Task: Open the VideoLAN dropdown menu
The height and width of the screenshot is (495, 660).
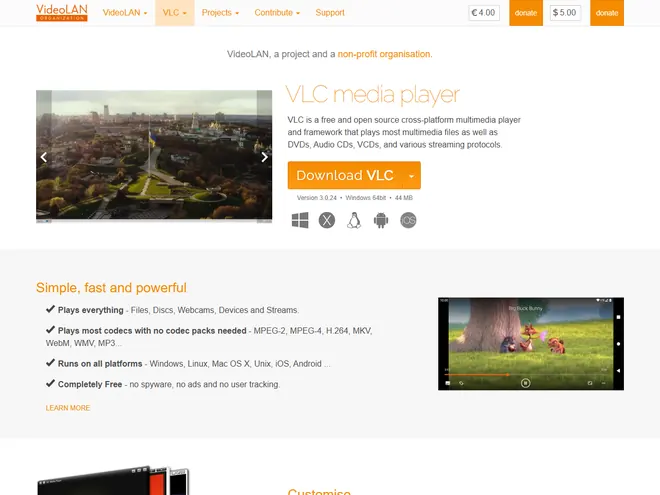Action: (x=125, y=13)
